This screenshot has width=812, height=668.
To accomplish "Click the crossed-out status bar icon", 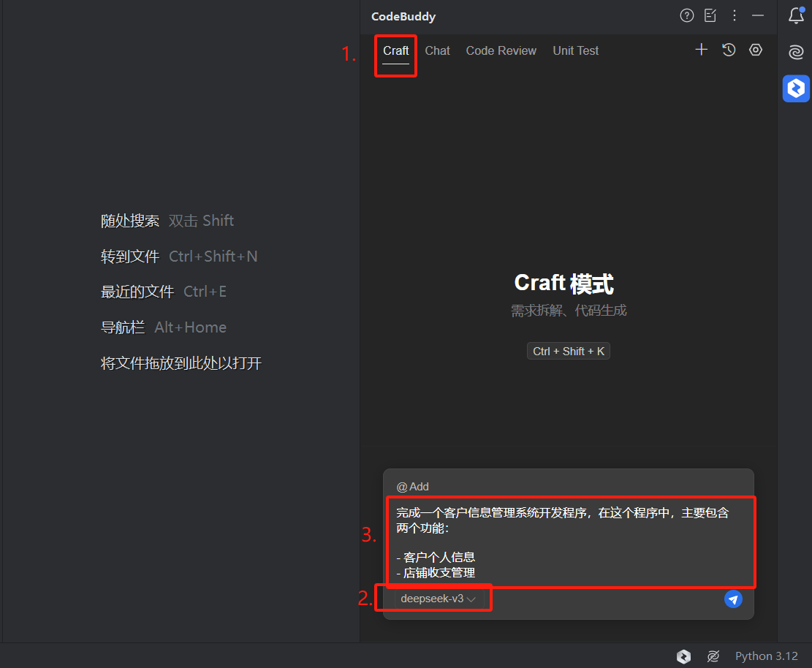I will click(713, 656).
